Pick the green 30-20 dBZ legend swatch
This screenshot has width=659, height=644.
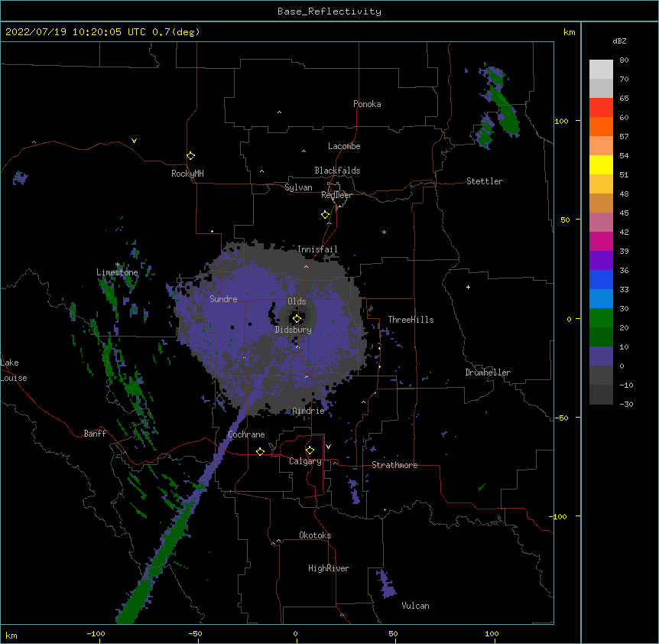(x=601, y=318)
